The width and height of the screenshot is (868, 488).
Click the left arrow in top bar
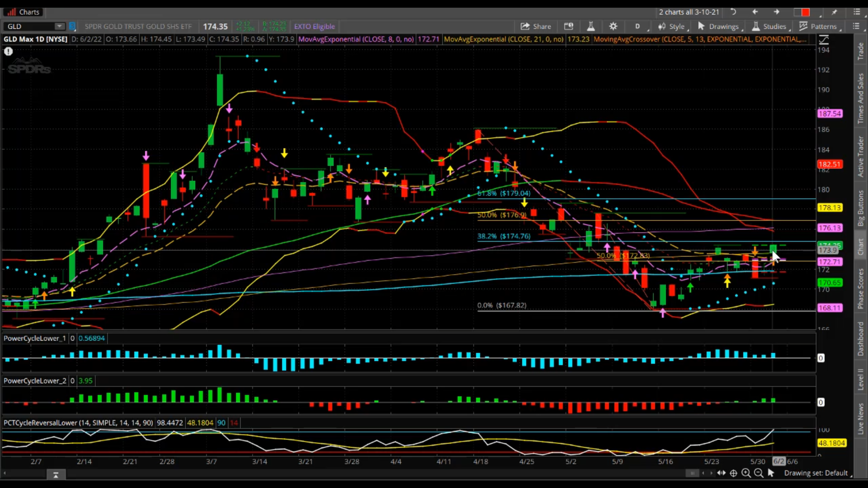pos(755,12)
